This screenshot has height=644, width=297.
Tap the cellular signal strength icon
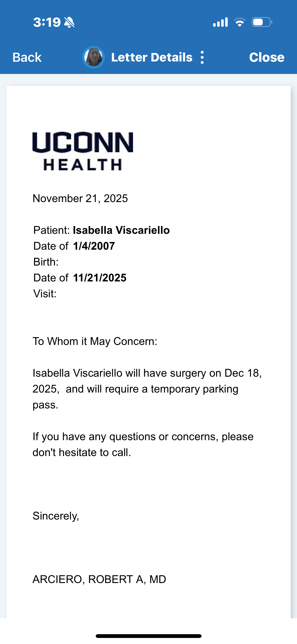click(x=220, y=22)
